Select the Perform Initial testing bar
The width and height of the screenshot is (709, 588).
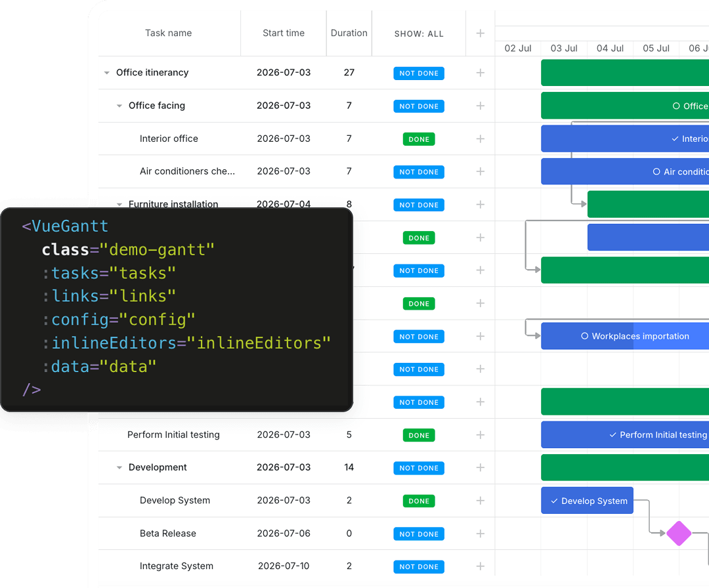point(625,435)
